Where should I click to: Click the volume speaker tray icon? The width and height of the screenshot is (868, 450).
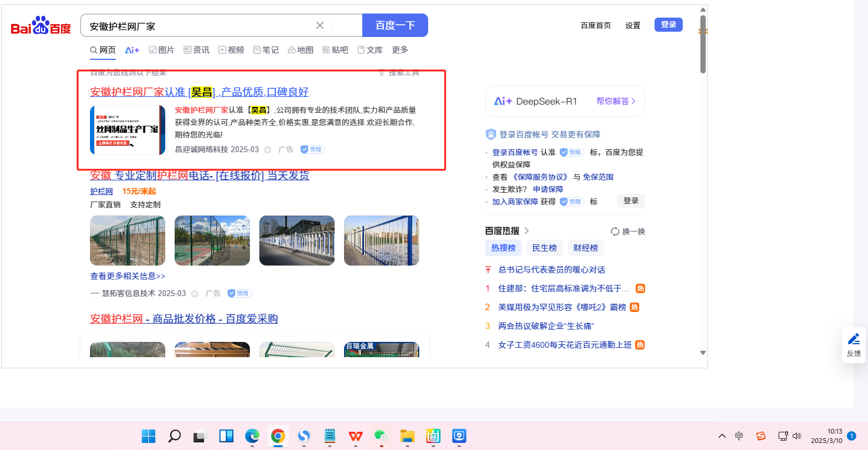[797, 436]
